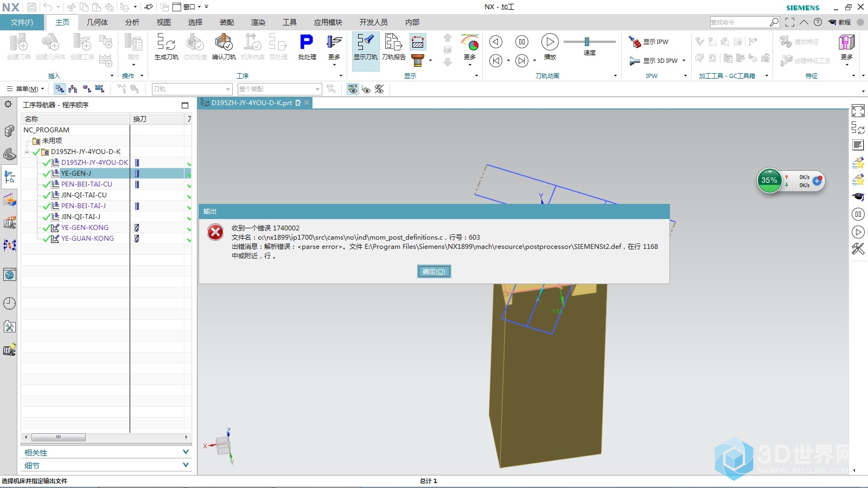Image resolution: width=868 pixels, height=488 pixels.
Task: Switch to machine tool view icon
Action: coord(73,89)
